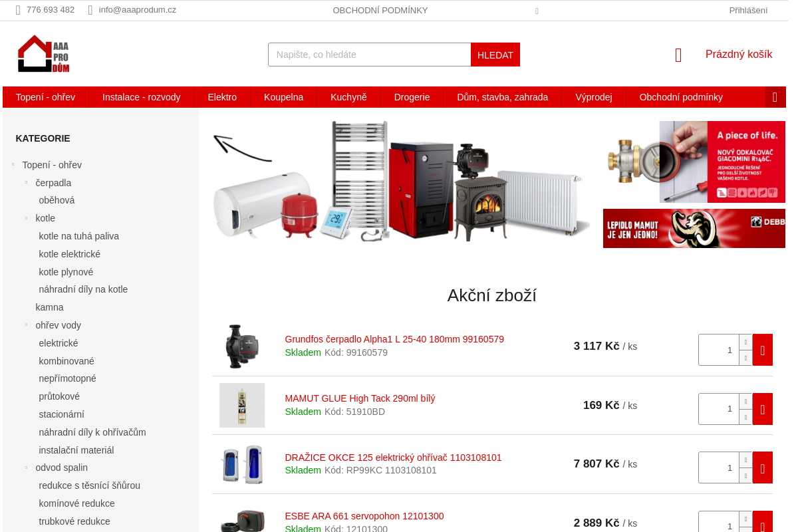Screen dimensions: 798x532
Task: Add DRAŽICE OKCE 125 ohřívač to cart
Action: tap(762, 467)
